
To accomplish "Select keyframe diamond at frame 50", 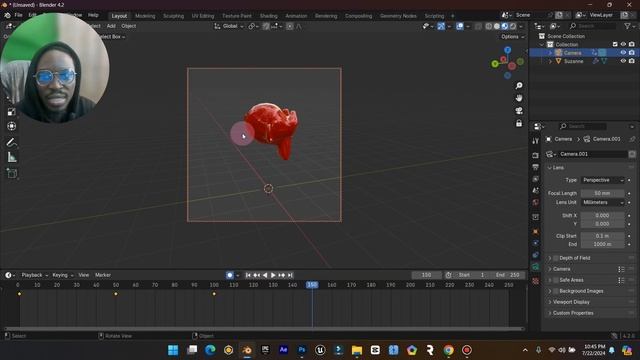I will [x=116, y=294].
